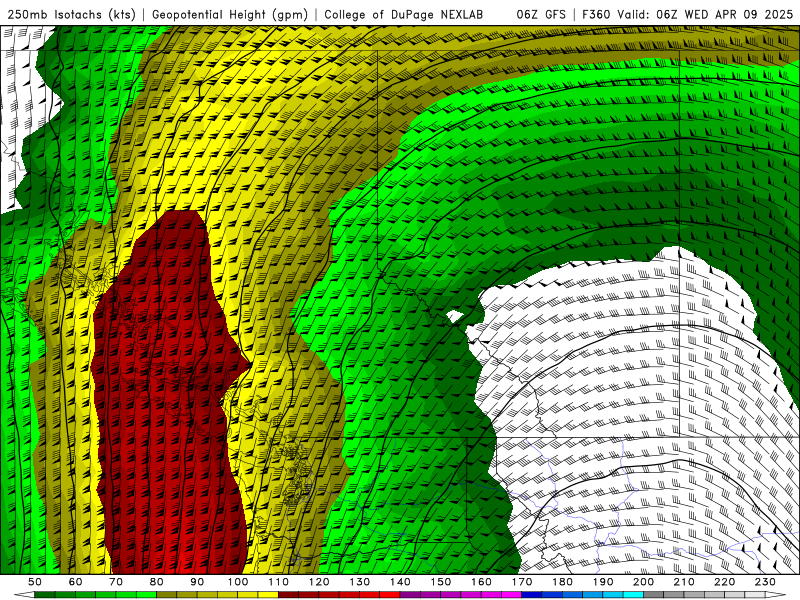Screen dimensions: 800x600
Task: Click the 80 knot legend value
Action: pyautogui.click(x=157, y=582)
